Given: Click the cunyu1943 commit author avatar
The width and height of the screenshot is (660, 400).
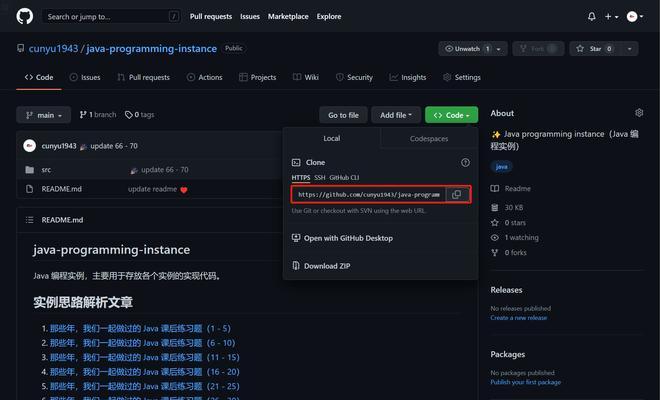Looking at the screenshot, I should [29, 146].
